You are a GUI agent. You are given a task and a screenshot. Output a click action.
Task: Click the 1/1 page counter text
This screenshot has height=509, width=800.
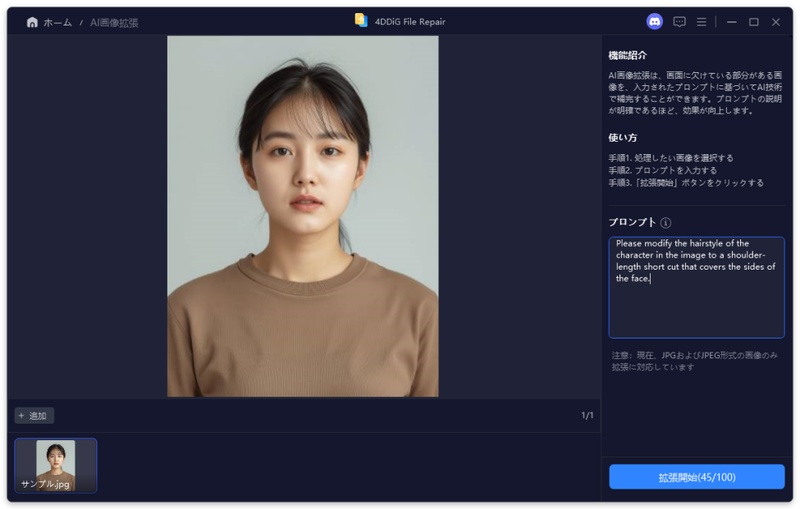coord(587,416)
